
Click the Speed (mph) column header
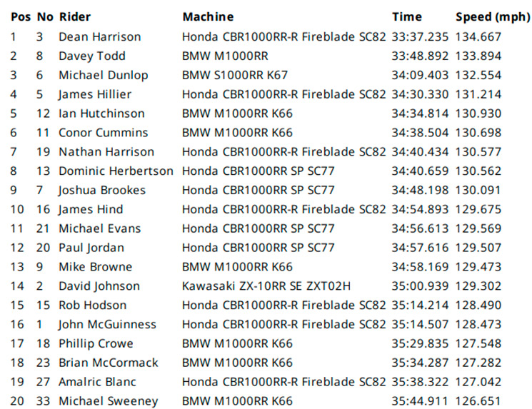[493, 17]
